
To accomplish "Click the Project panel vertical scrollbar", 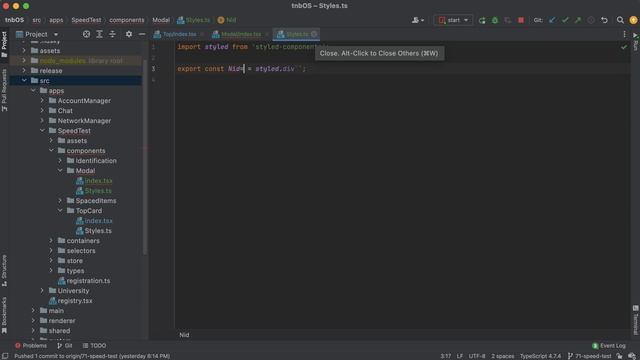I will point(144,157).
